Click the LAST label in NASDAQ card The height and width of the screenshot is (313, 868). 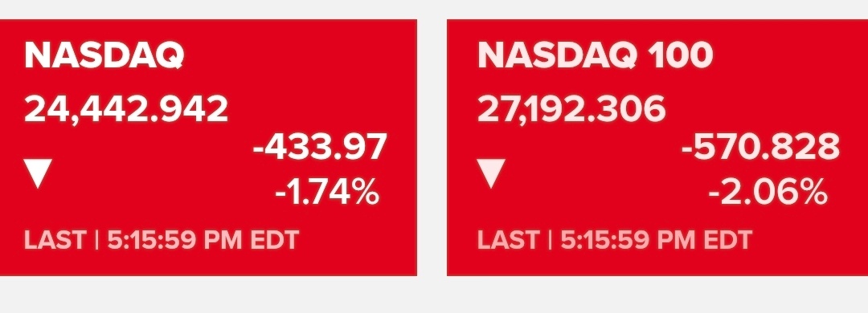click(55, 240)
